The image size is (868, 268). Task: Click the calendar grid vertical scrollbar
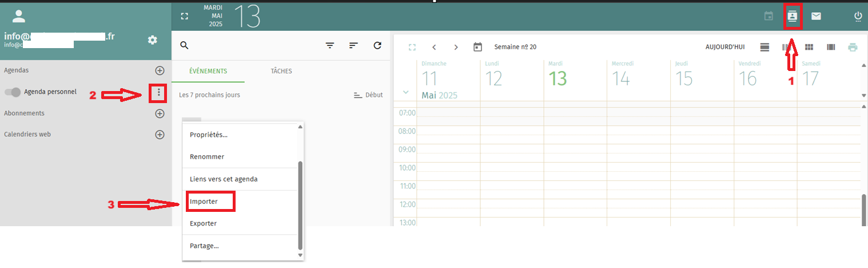(x=864, y=210)
